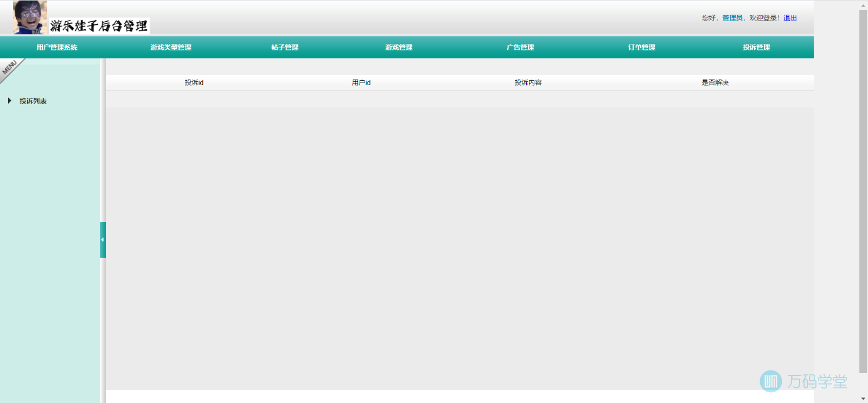The width and height of the screenshot is (868, 403).
Task: Expand the 投诉列表 triangle arrow
Action: [9, 101]
